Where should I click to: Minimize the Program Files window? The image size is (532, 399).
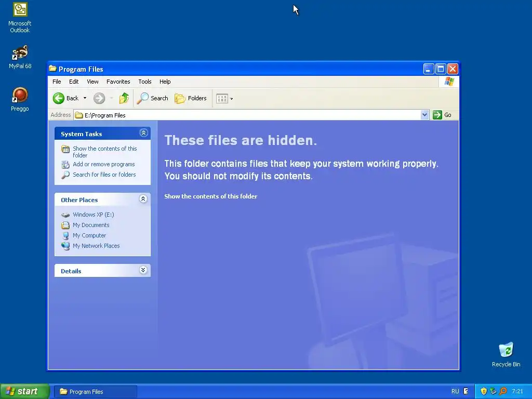(x=429, y=69)
